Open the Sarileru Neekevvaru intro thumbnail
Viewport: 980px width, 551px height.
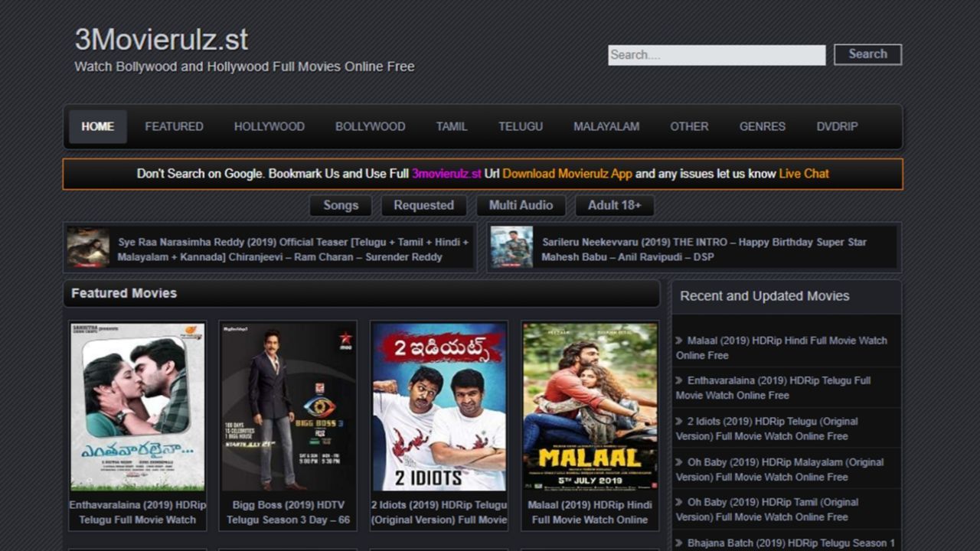[511, 247]
